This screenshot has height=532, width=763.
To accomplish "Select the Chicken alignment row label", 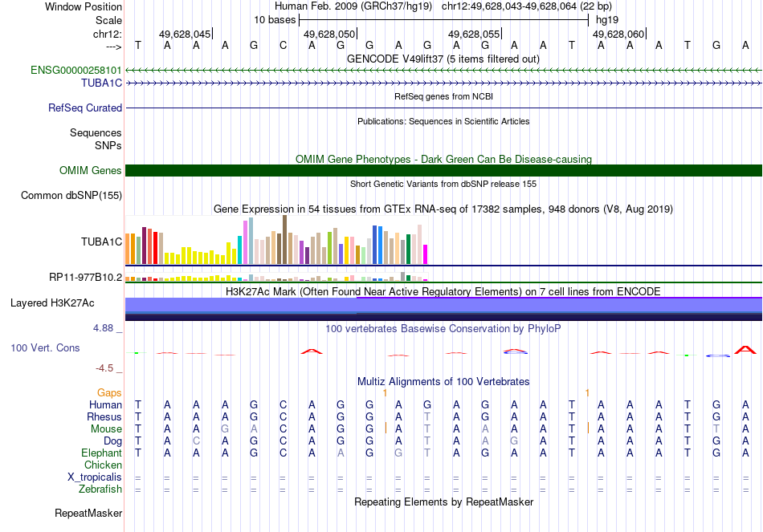I will 103,465.
